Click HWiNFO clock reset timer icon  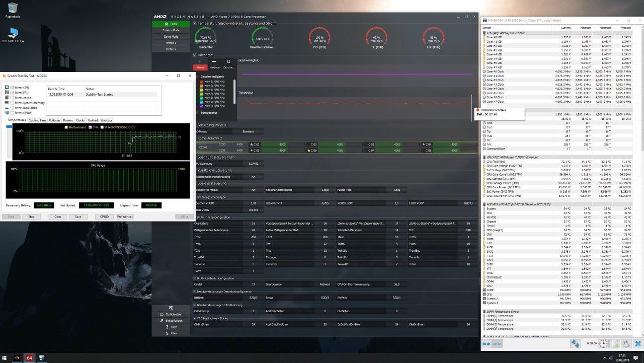pyautogui.click(x=604, y=343)
